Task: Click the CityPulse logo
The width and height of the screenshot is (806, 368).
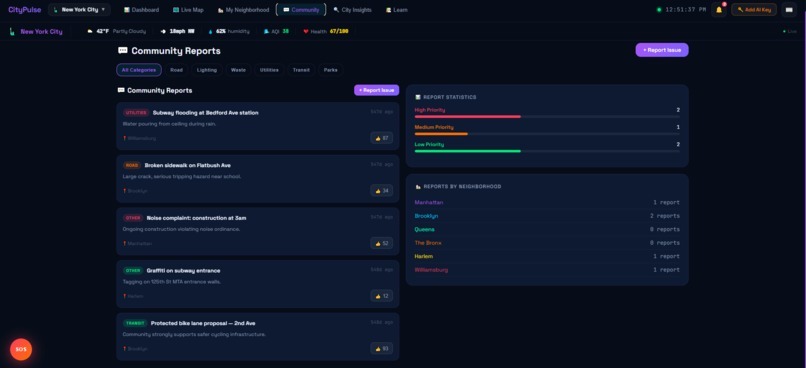Action: [25, 10]
